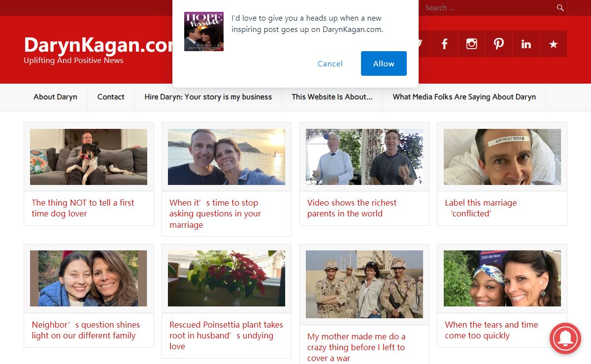Open the LinkedIn social icon
This screenshot has height=364, width=591.
(x=526, y=44)
